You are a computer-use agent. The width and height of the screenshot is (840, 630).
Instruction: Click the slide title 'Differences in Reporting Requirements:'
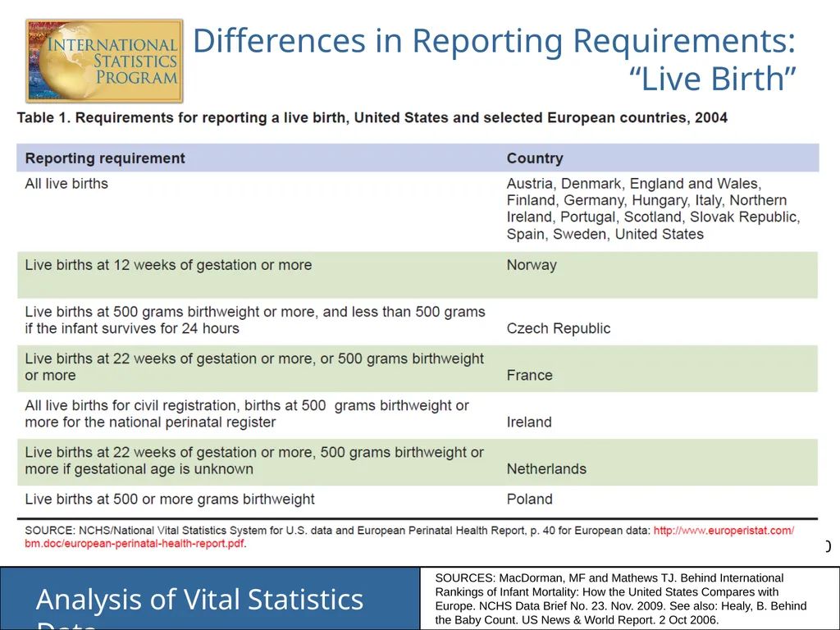(x=494, y=40)
